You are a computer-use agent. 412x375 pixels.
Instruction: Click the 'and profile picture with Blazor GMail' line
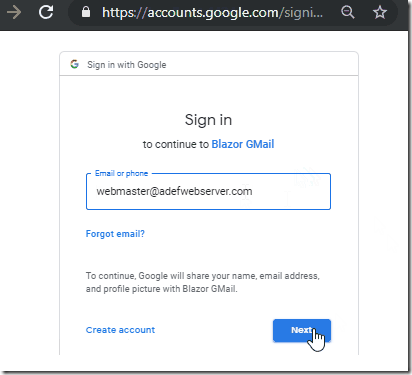pyautogui.click(x=162, y=289)
